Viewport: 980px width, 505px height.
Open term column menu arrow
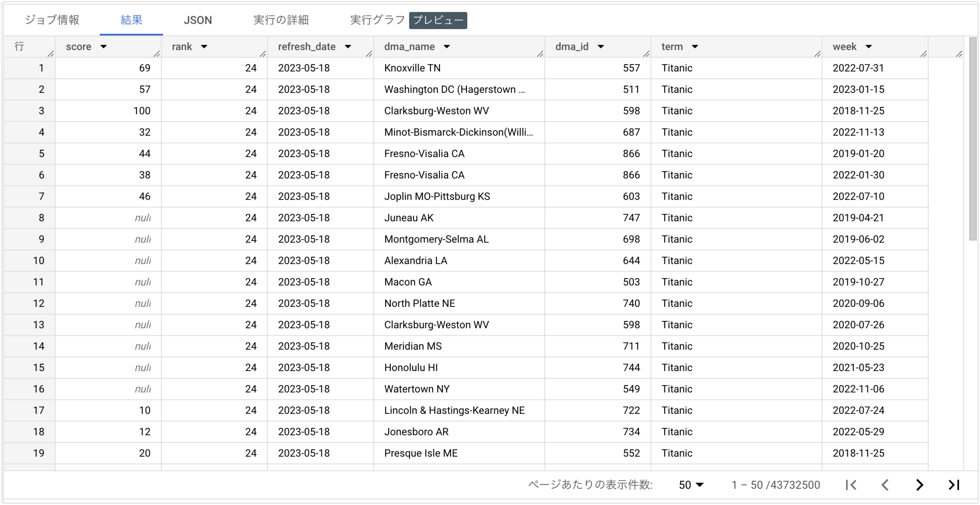pos(695,47)
